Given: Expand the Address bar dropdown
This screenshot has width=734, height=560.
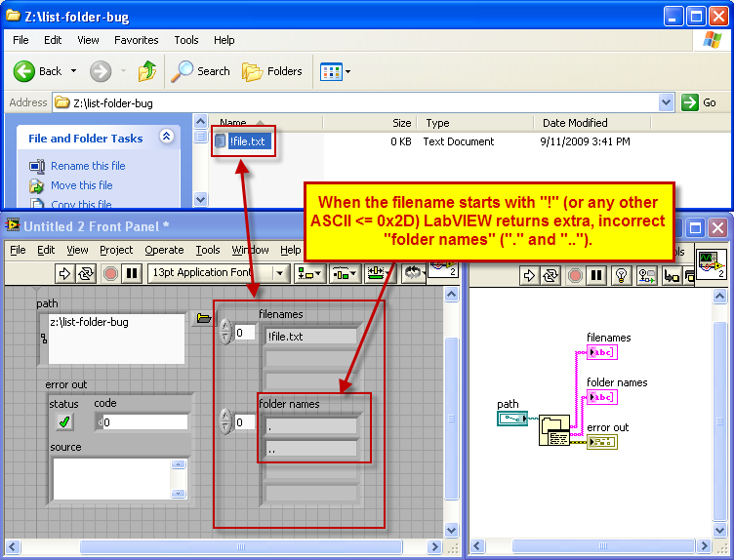Looking at the screenshot, I should (666, 102).
